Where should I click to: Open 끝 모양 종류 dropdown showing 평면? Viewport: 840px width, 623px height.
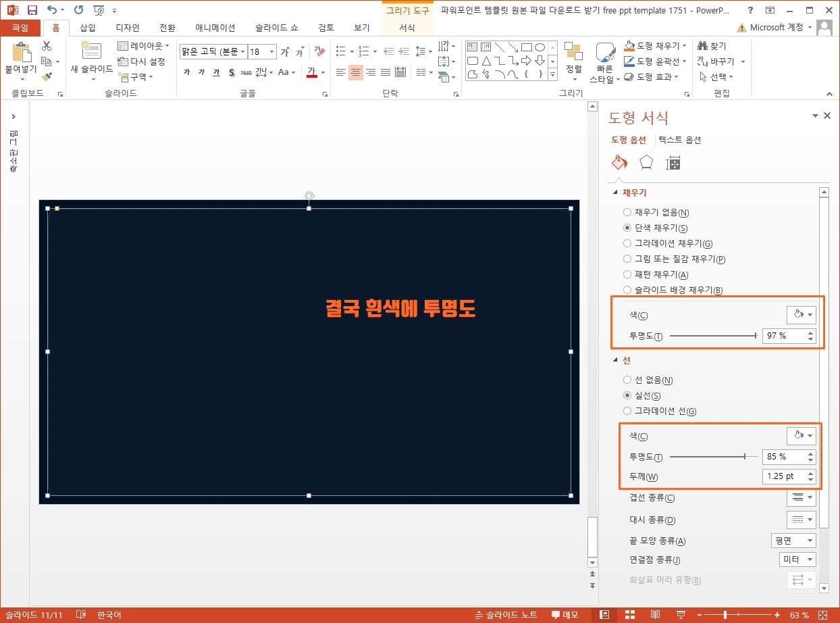coord(793,541)
